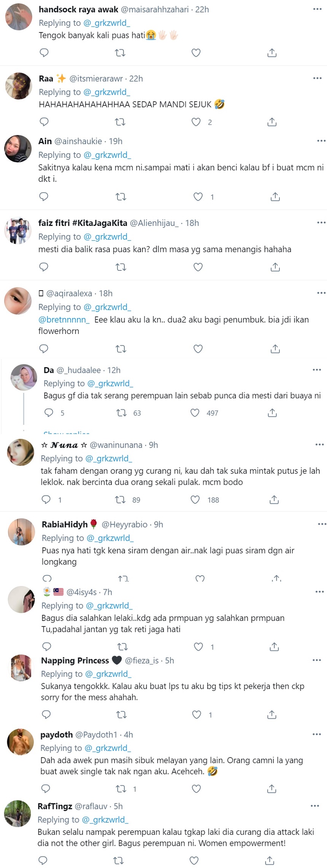Open @_grkzwrld_ link in Ain's reply
The height and width of the screenshot is (868, 327).
coord(107,155)
